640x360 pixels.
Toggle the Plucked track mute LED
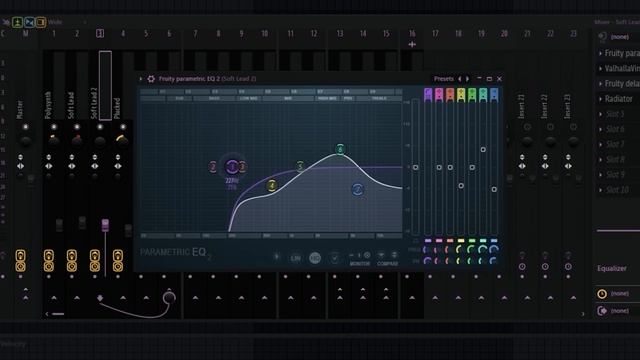(x=123, y=127)
